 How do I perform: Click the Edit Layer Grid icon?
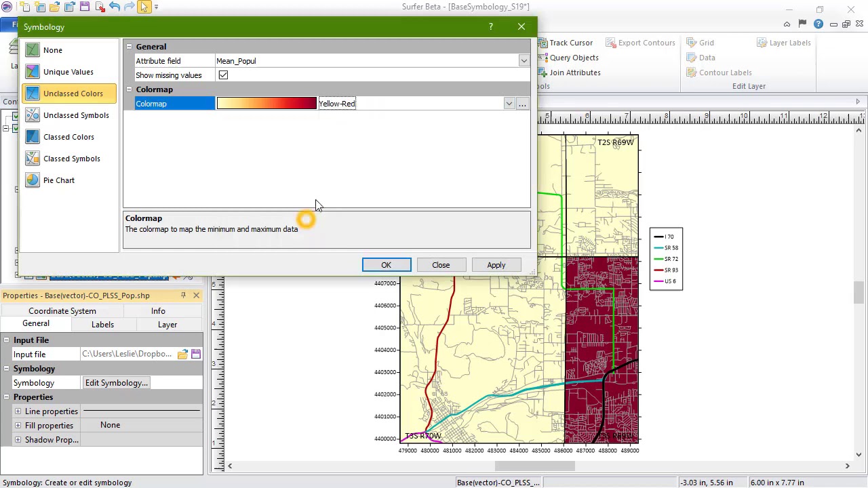coord(692,43)
